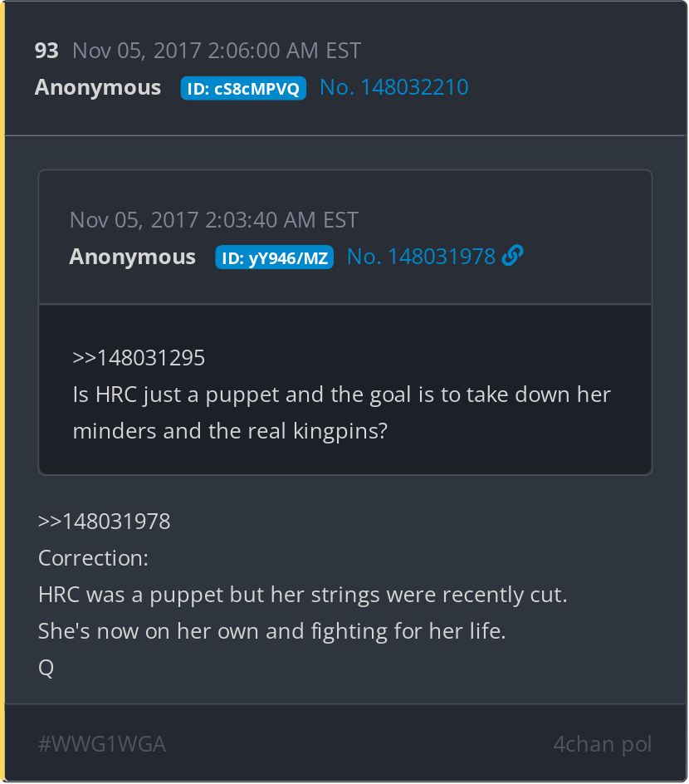689x784 pixels.
Task: Click the quoted post's Anonymous author name
Action: [132, 257]
